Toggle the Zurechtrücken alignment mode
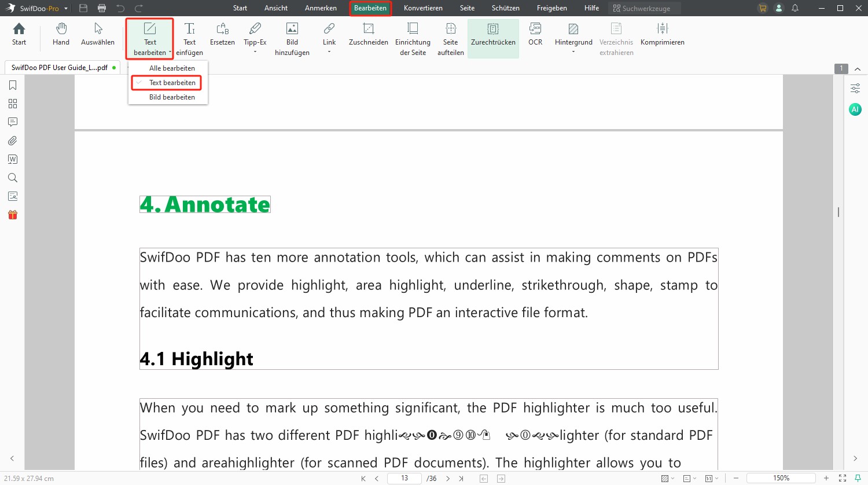The width and height of the screenshot is (868, 485). click(x=493, y=38)
